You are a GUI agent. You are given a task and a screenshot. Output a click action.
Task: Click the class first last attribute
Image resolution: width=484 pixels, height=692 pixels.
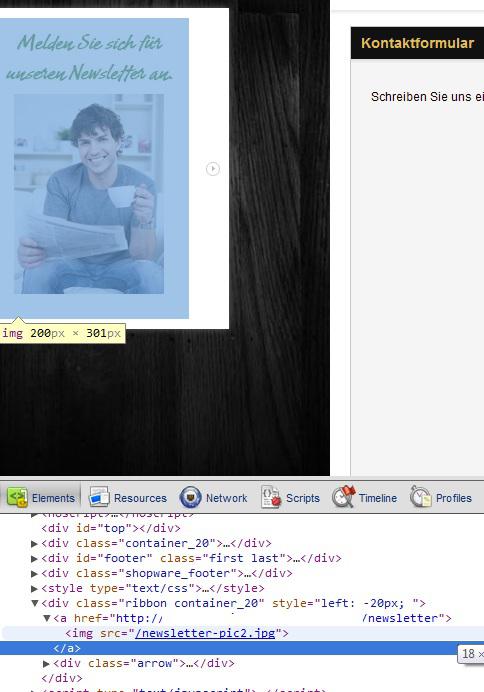[224, 558]
